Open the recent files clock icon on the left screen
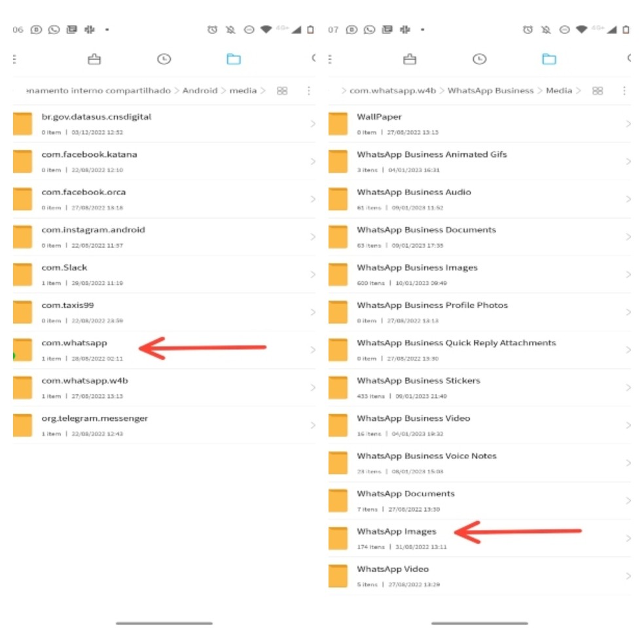 (x=164, y=59)
